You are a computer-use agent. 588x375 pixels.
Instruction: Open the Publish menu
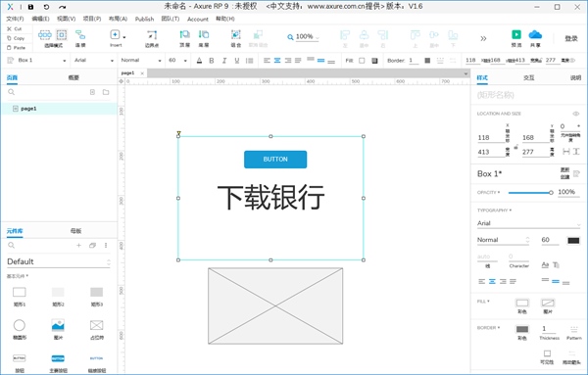pyautogui.click(x=144, y=19)
